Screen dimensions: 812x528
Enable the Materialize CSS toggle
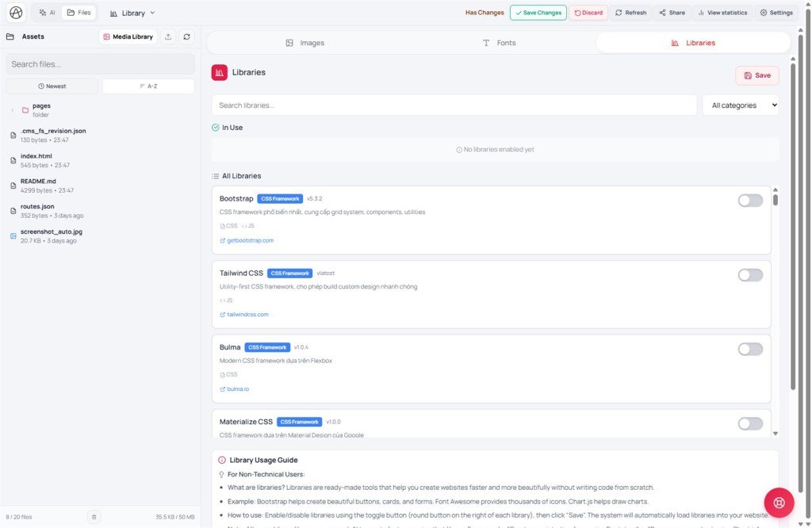click(750, 423)
